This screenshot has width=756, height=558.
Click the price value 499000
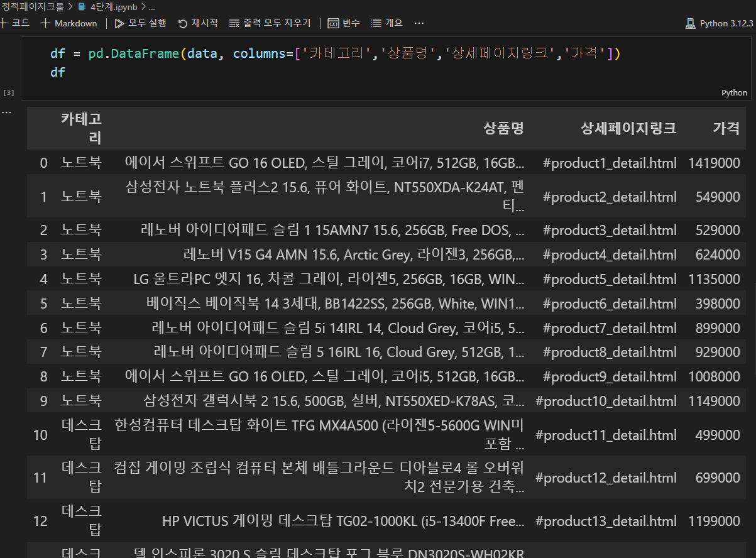coord(718,435)
